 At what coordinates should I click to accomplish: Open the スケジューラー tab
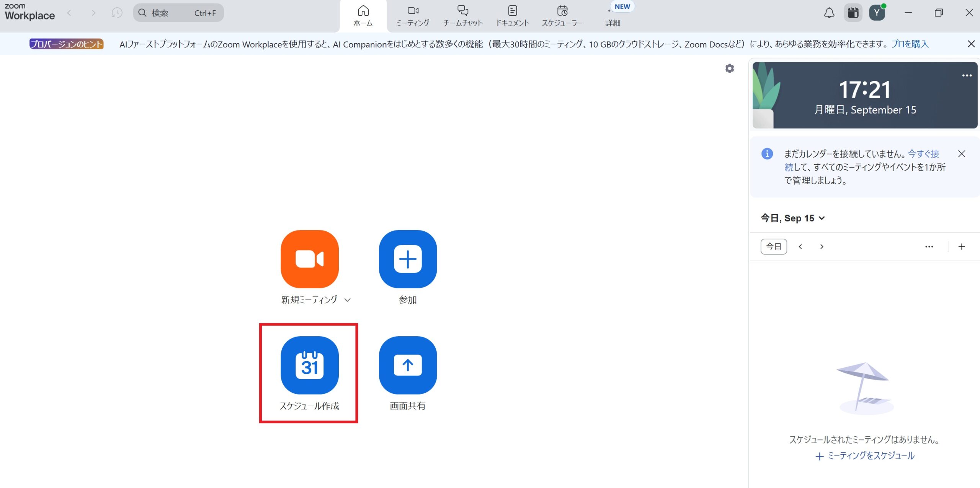tap(562, 16)
